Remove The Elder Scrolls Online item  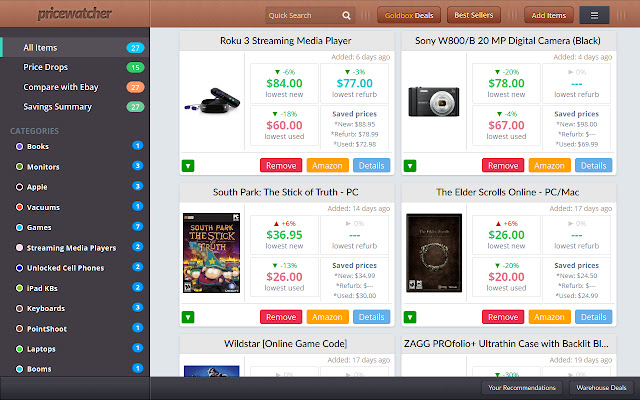[x=503, y=317]
